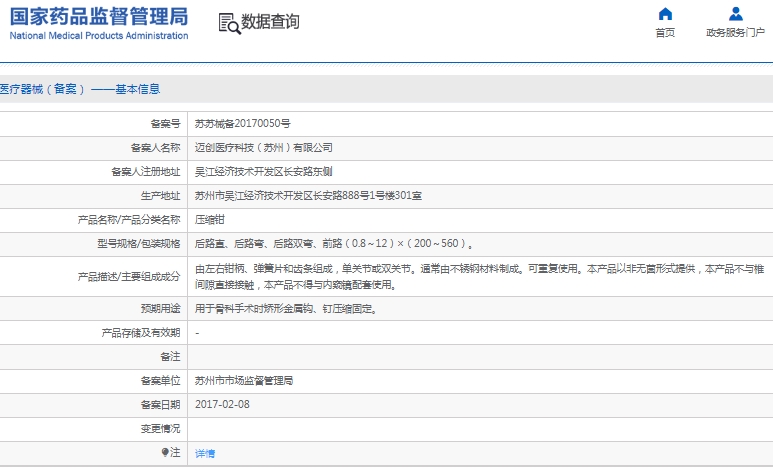The height and width of the screenshot is (469, 773).
Task: Click product description starting 由左右钳柄
Action: pos(479,277)
